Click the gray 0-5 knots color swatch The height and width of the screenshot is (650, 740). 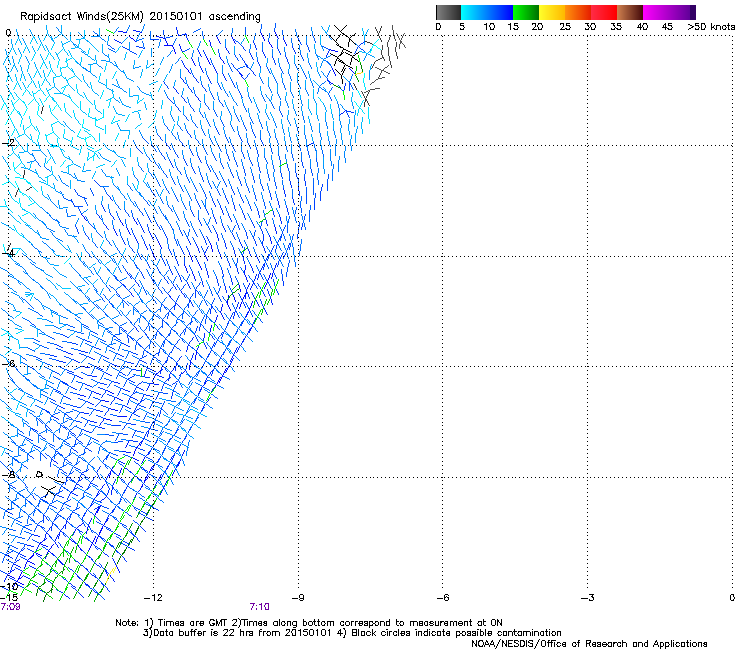448,12
